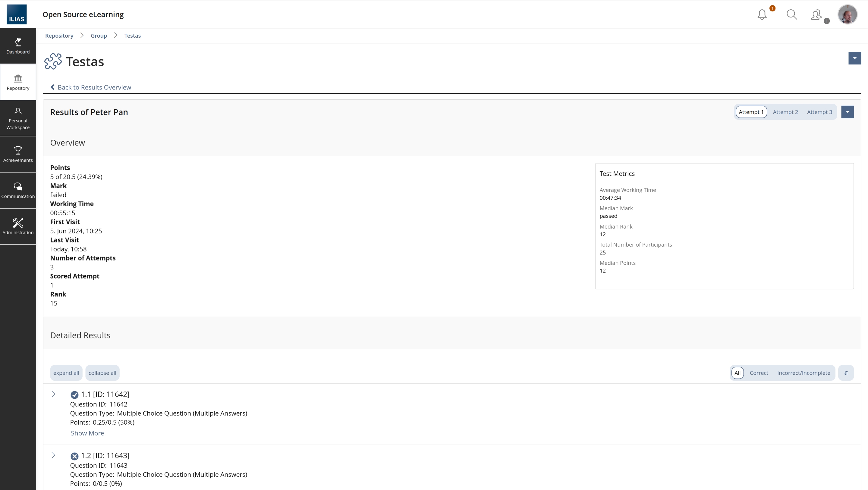Click the profile avatar picture

[848, 14]
